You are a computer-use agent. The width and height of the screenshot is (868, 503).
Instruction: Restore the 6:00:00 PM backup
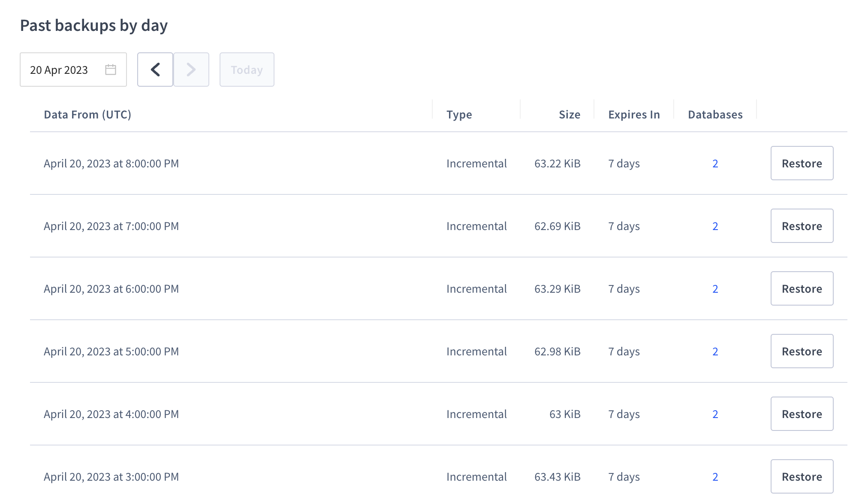[x=802, y=288]
